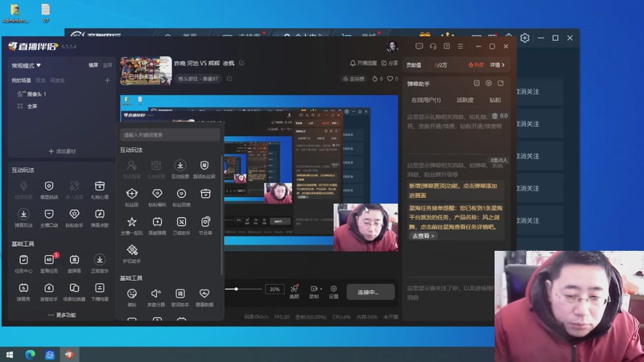Click 添加素材 button
Screen dimensions: 644x362
(x=62, y=151)
